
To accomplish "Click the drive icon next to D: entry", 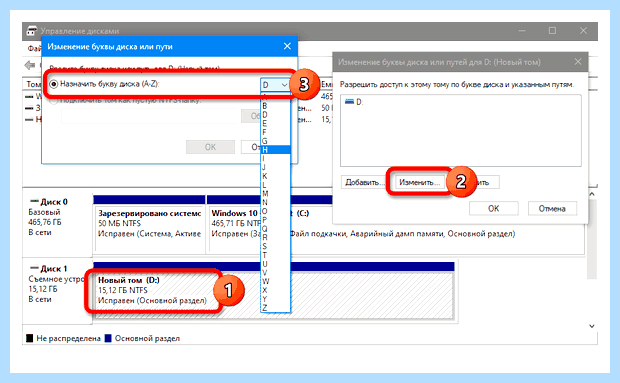I will (x=349, y=102).
